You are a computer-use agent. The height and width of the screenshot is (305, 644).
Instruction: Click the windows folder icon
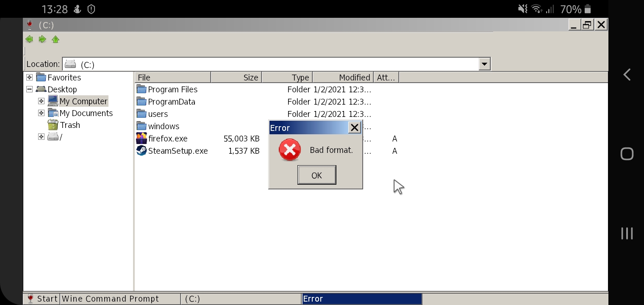tap(142, 126)
